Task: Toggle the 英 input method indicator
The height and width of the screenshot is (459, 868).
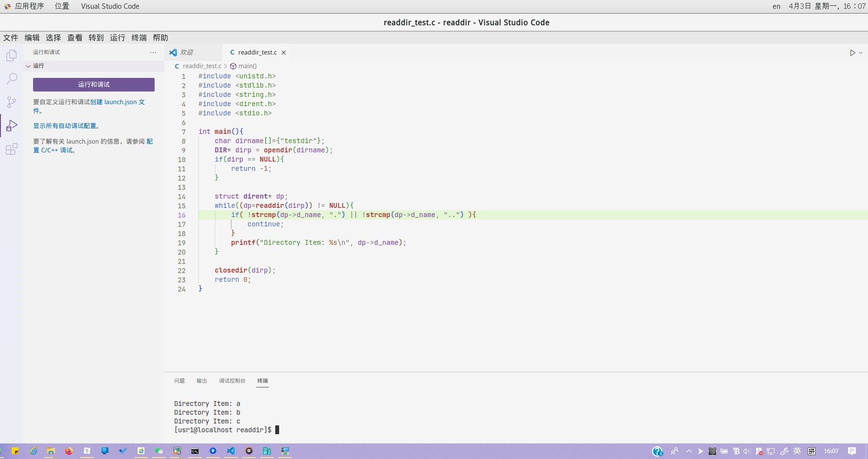Action: (x=797, y=451)
